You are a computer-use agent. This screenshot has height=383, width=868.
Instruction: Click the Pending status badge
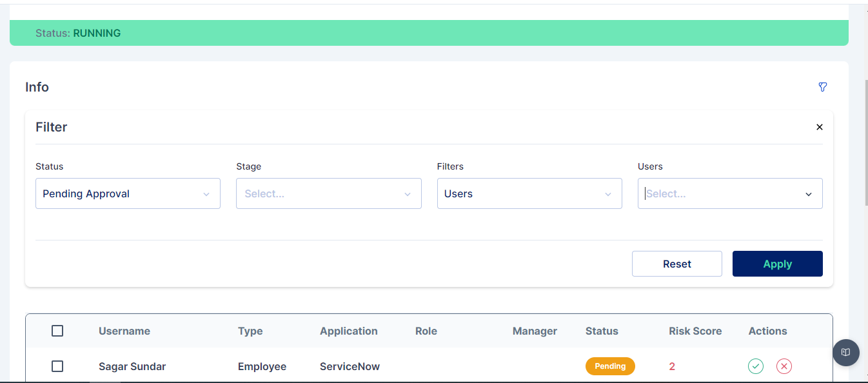coord(610,366)
